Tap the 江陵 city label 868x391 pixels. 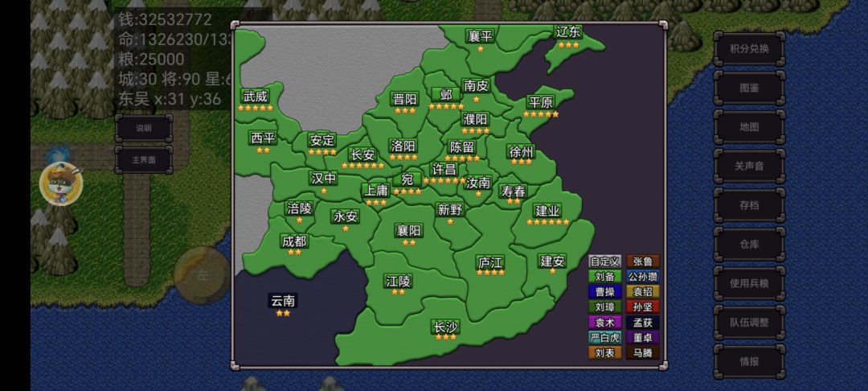(x=398, y=281)
